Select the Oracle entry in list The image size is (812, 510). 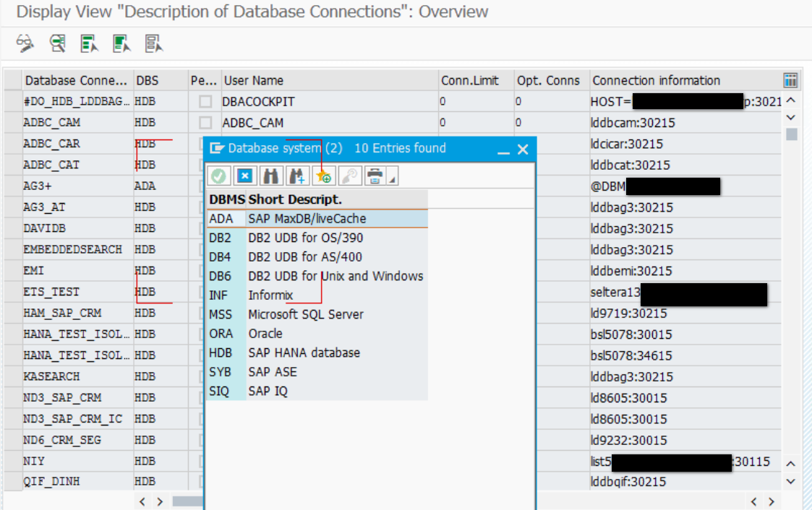(265, 334)
